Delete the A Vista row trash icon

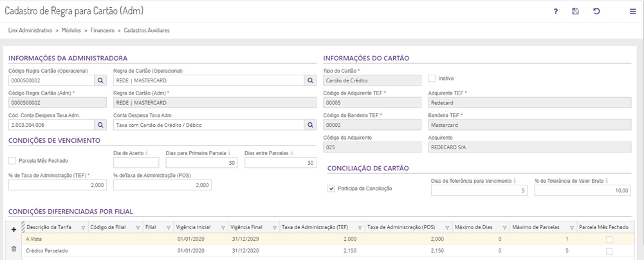click(14, 248)
